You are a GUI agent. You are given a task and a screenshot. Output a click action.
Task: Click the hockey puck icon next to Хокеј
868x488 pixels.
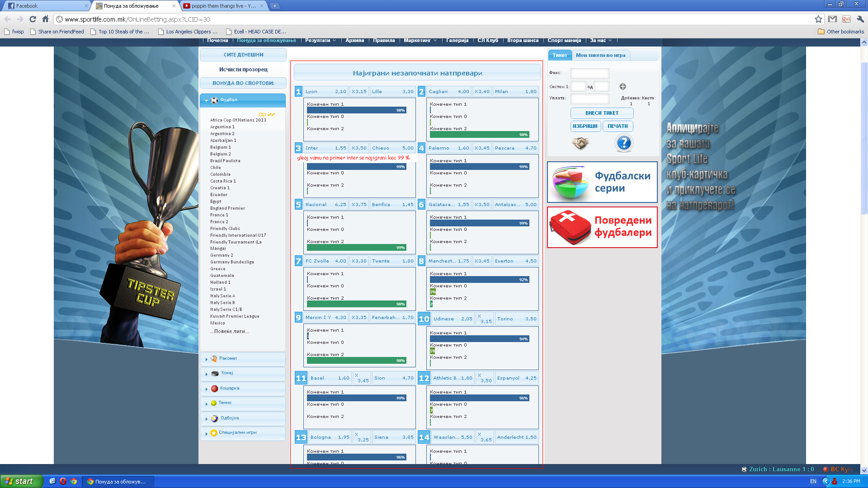point(215,374)
